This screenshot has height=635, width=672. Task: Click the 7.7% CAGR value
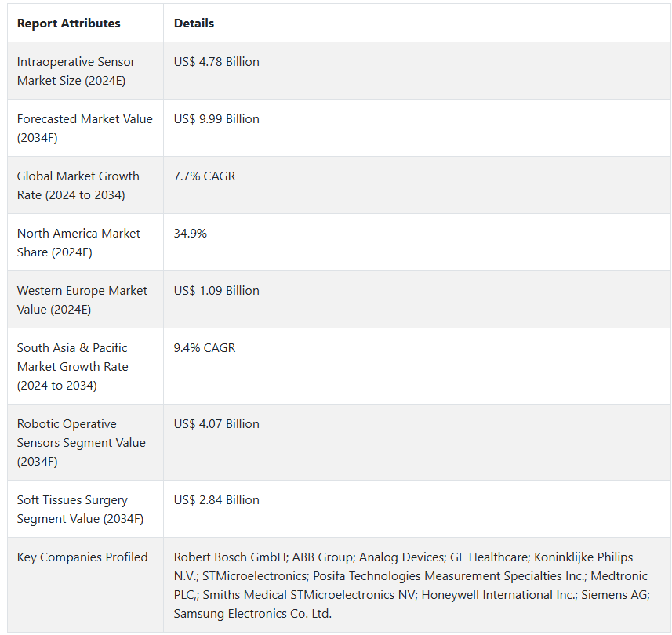tap(205, 176)
